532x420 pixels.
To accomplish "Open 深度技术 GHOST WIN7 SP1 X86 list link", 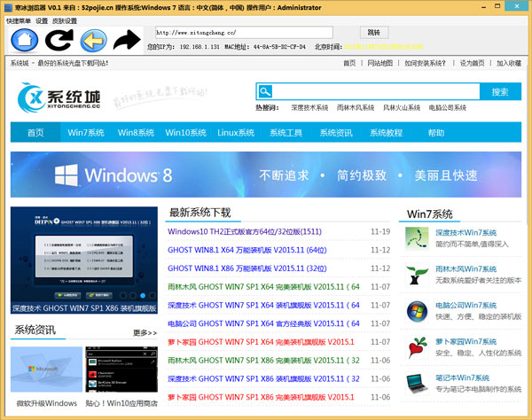I will tap(263, 378).
